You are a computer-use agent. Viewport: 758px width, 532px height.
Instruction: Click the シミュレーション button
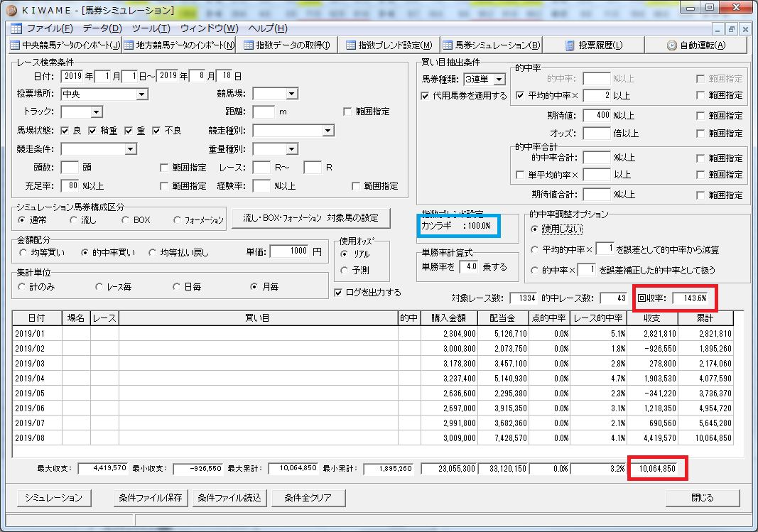[54, 498]
